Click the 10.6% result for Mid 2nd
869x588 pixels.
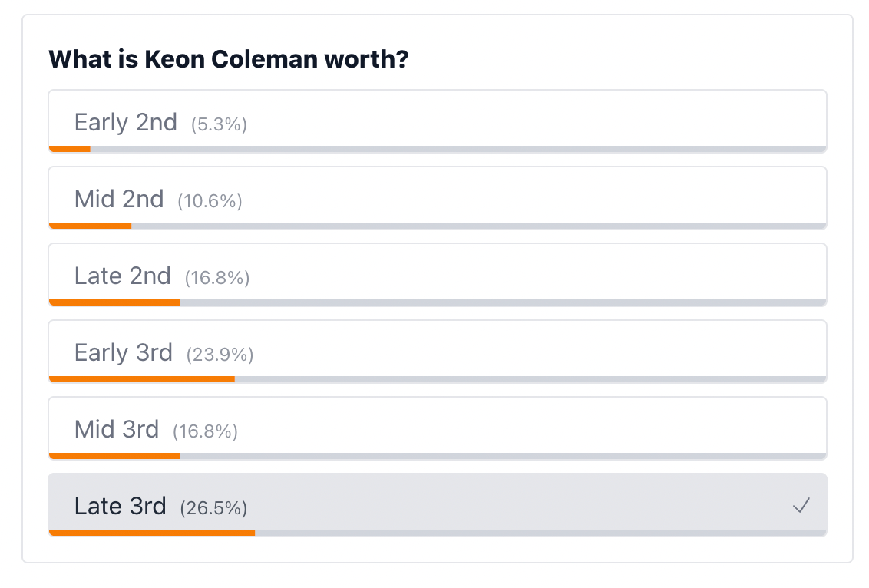[210, 201]
